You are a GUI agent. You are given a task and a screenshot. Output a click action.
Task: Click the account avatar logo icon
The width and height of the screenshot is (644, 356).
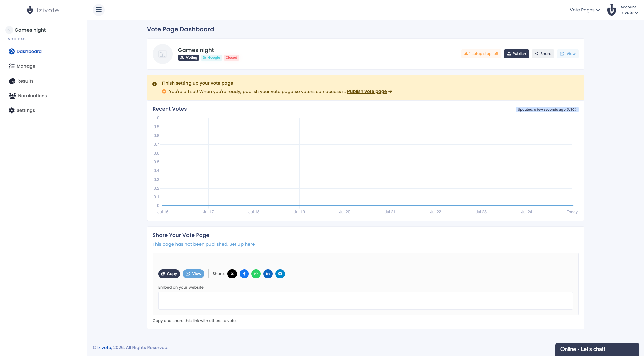[x=612, y=10]
